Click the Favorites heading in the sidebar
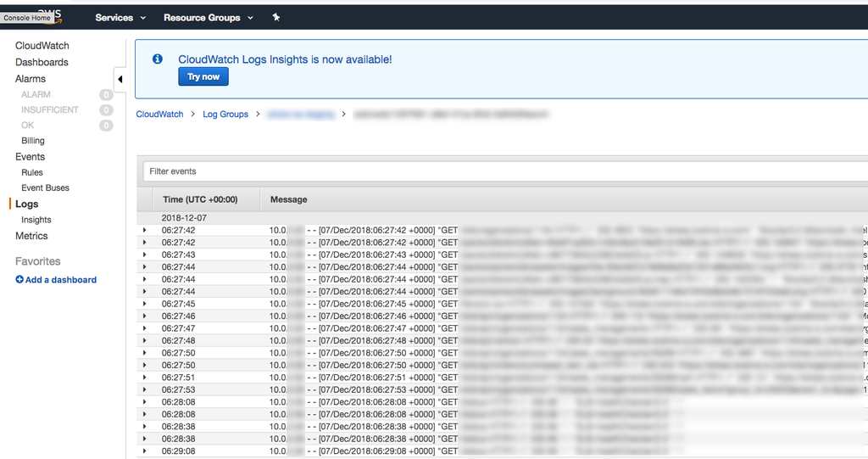868x459 pixels. click(37, 261)
